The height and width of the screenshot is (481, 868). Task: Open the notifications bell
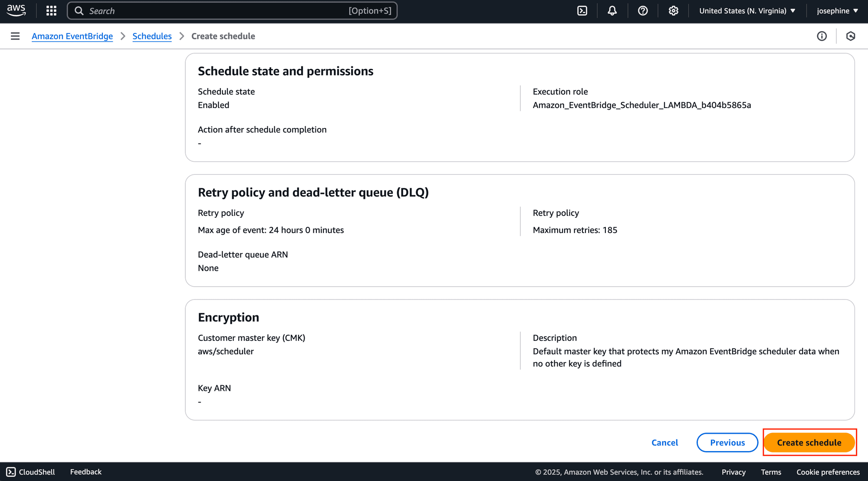612,11
